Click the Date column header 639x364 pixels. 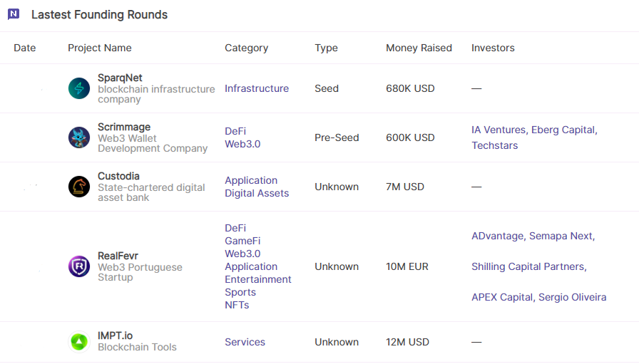tap(25, 48)
